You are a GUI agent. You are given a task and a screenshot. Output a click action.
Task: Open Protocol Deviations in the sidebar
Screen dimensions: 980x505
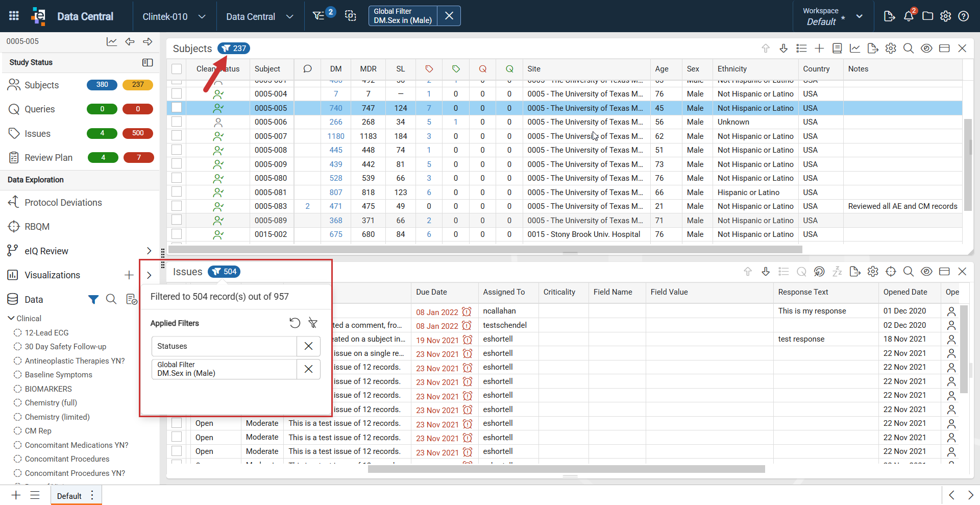63,203
